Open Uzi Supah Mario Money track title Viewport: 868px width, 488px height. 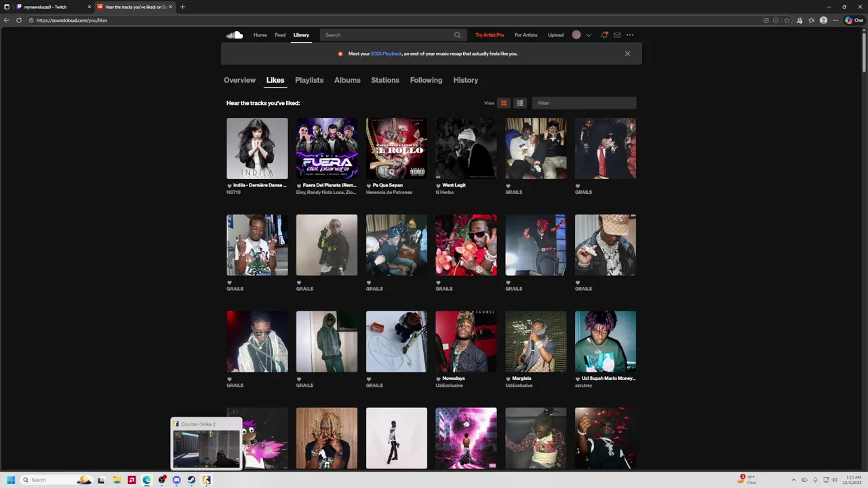click(609, 378)
